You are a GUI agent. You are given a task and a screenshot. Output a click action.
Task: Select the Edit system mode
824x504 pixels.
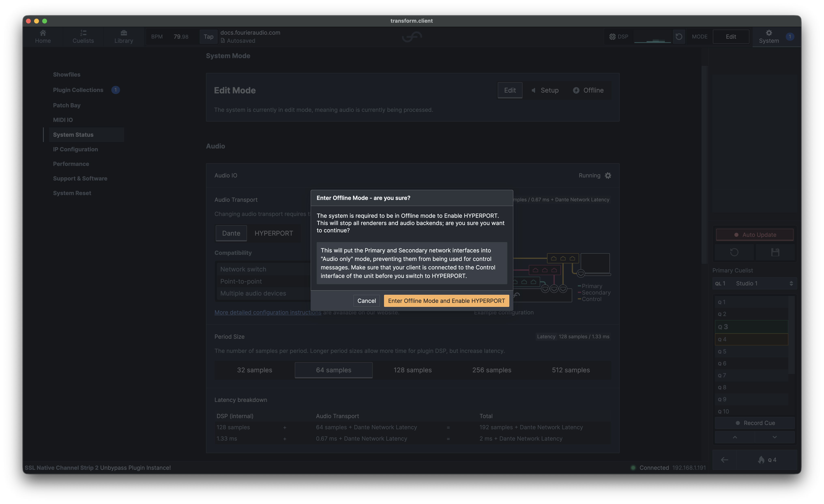[510, 90]
